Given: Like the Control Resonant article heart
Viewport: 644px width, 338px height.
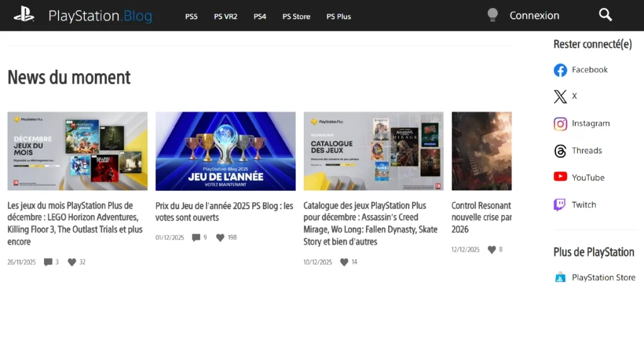Looking at the screenshot, I should coord(492,250).
